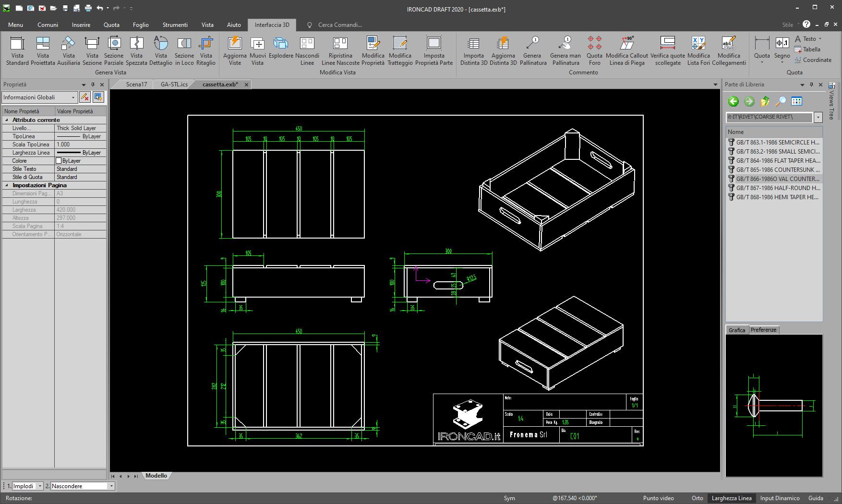Open the library path dropdown

coord(818,117)
